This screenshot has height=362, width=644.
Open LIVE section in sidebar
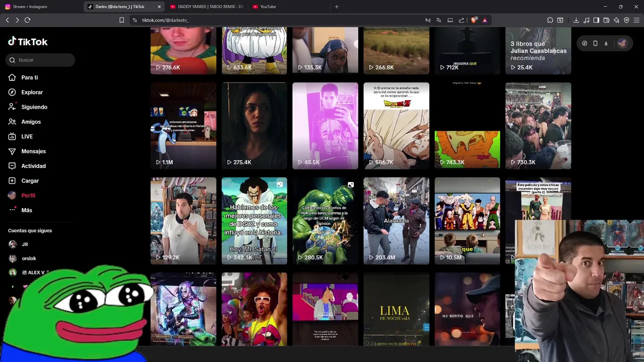[x=27, y=136]
